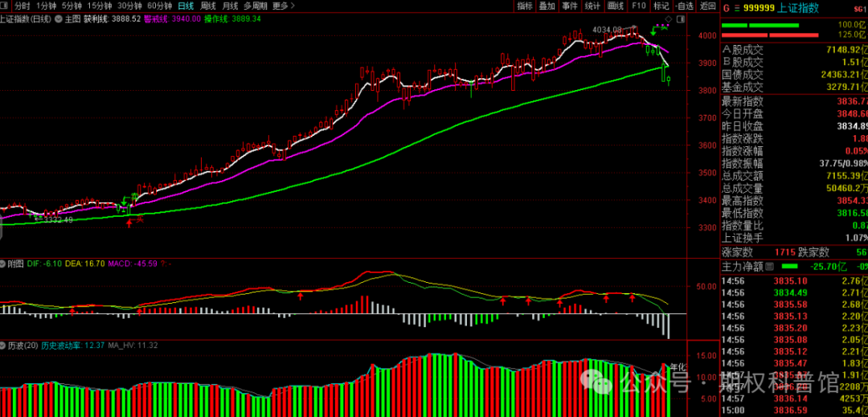
Task: Click the 4034.08 high price marker
Action: [x=607, y=30]
